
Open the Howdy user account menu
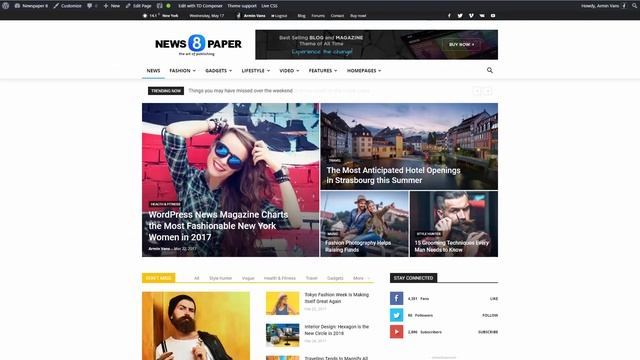[x=603, y=6]
